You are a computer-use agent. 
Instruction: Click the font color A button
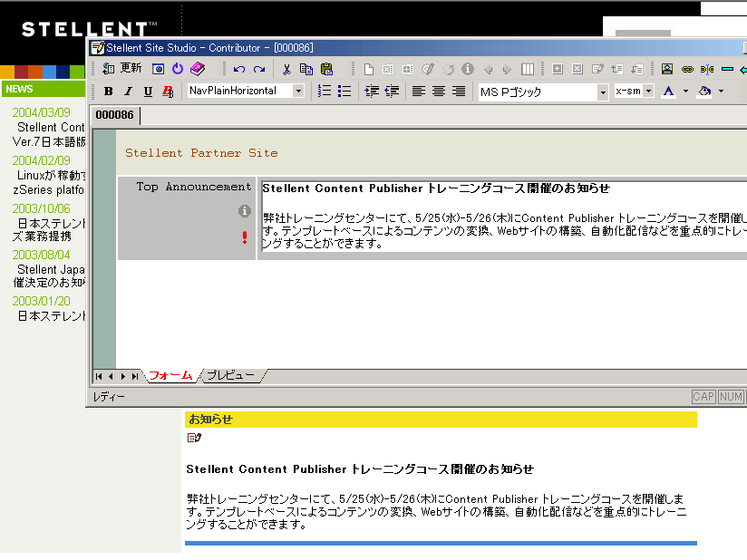click(668, 91)
